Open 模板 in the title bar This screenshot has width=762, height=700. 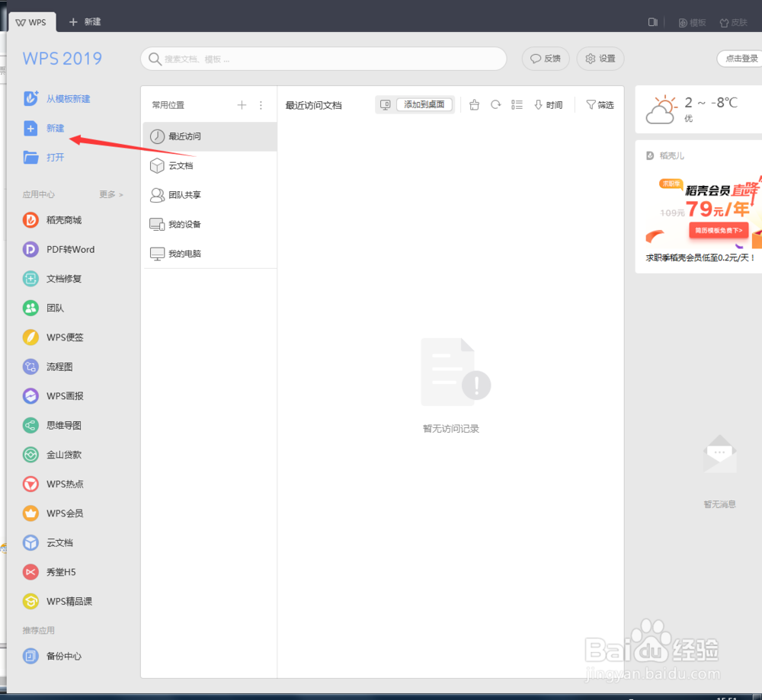point(692,22)
